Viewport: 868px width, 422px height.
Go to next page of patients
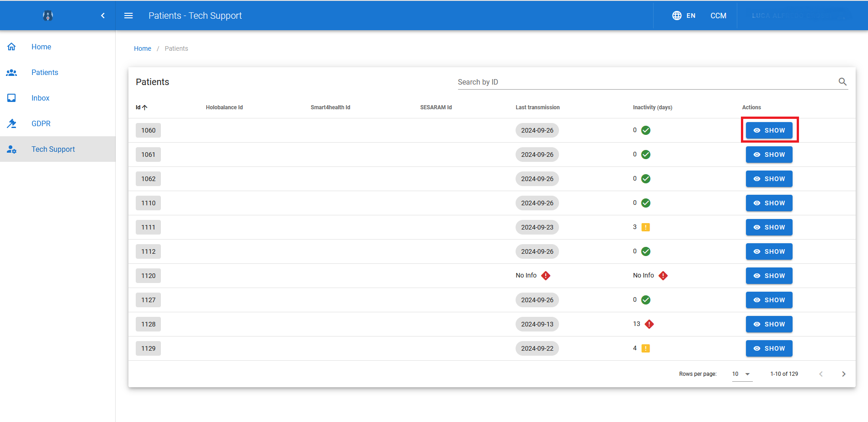(x=844, y=374)
